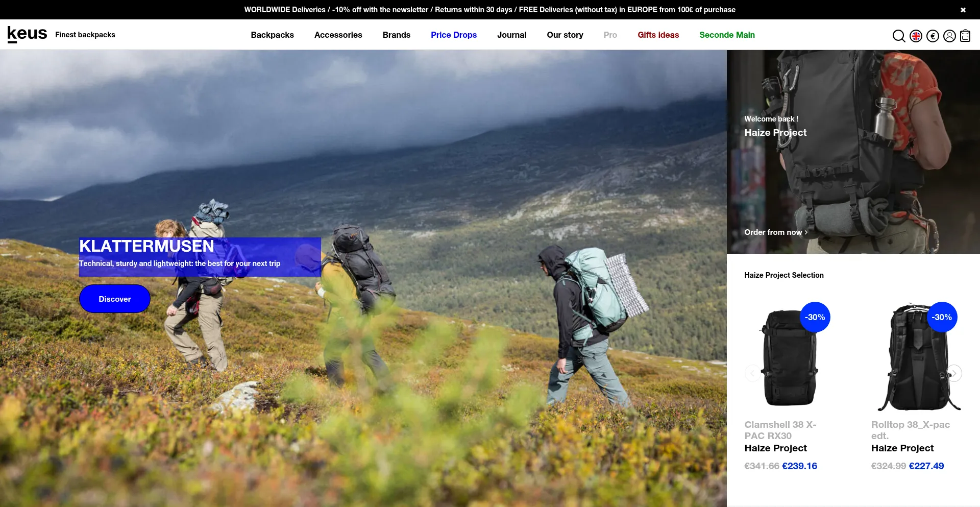Open Rolltop 38_X-pac edt. product title
Viewport: 980px width, 507px height.
(x=911, y=430)
